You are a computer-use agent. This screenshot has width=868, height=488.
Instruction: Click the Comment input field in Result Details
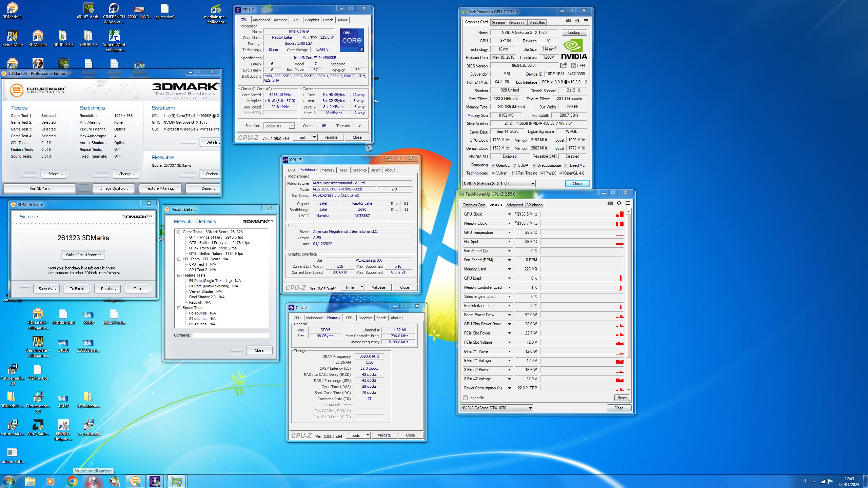pos(230,335)
